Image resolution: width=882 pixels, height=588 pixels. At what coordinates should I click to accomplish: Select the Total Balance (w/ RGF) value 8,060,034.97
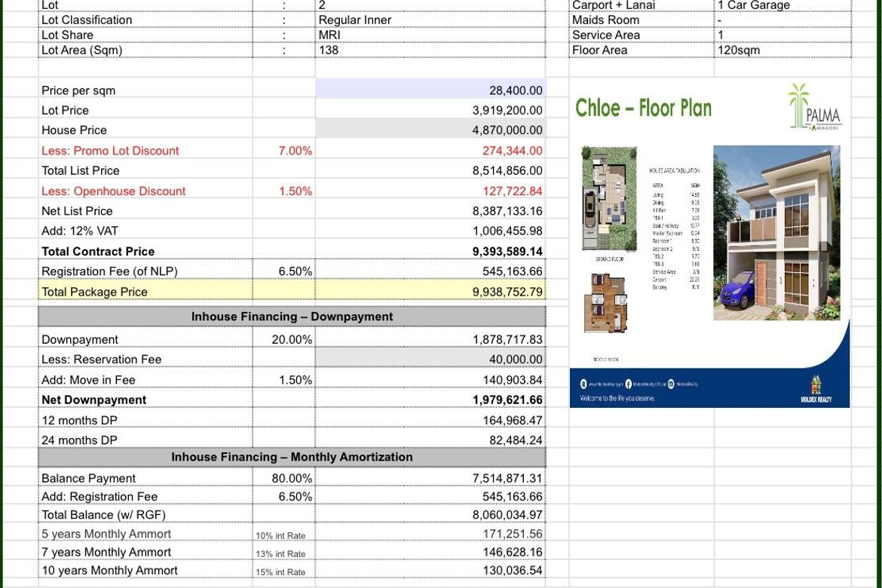coord(507,515)
